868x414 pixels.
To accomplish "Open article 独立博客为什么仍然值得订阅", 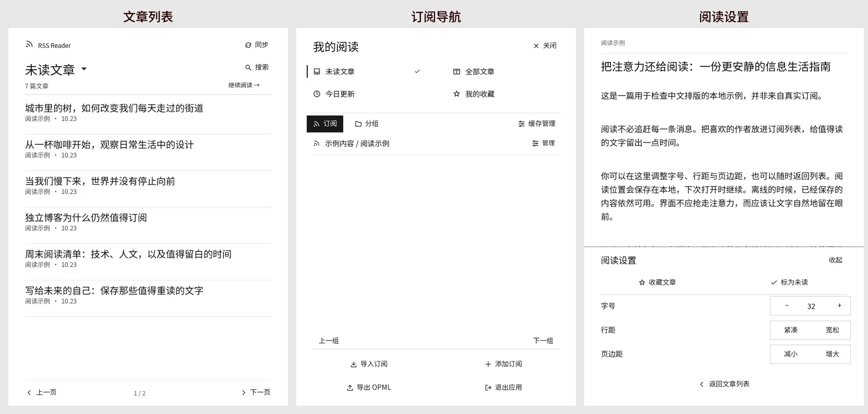I will (x=86, y=217).
